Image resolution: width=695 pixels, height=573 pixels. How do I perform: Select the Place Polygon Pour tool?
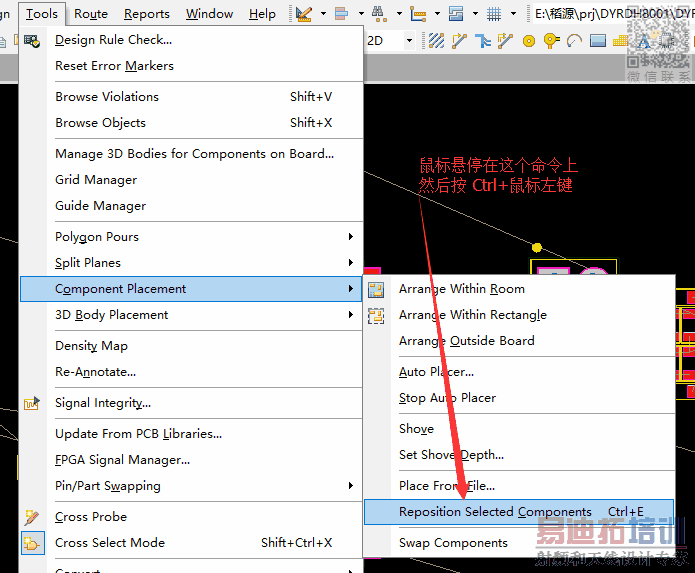[x=620, y=41]
